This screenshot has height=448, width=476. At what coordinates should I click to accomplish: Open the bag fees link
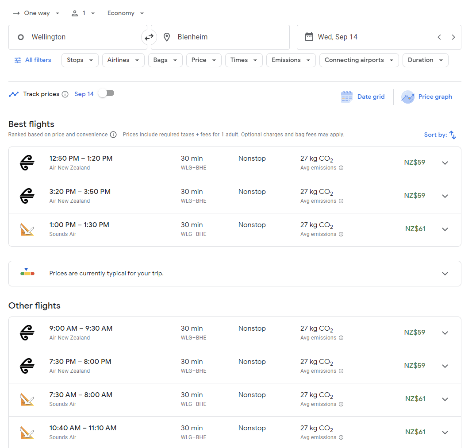click(x=306, y=135)
